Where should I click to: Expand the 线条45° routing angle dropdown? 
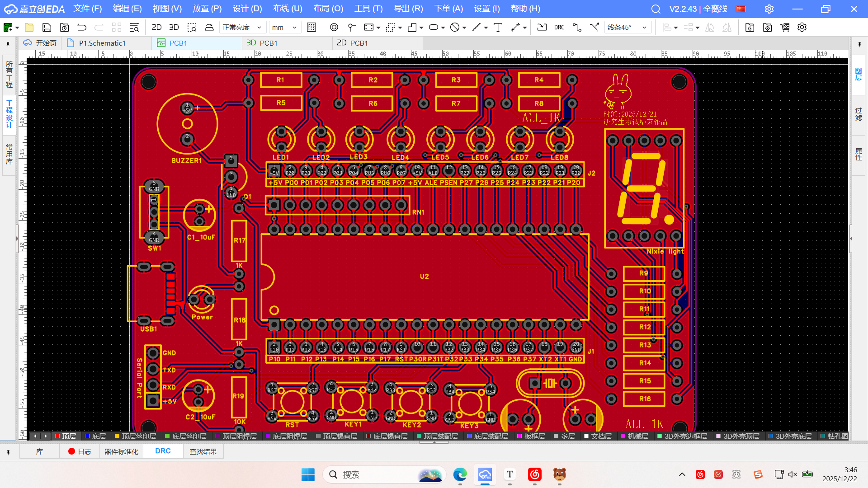[x=628, y=27]
